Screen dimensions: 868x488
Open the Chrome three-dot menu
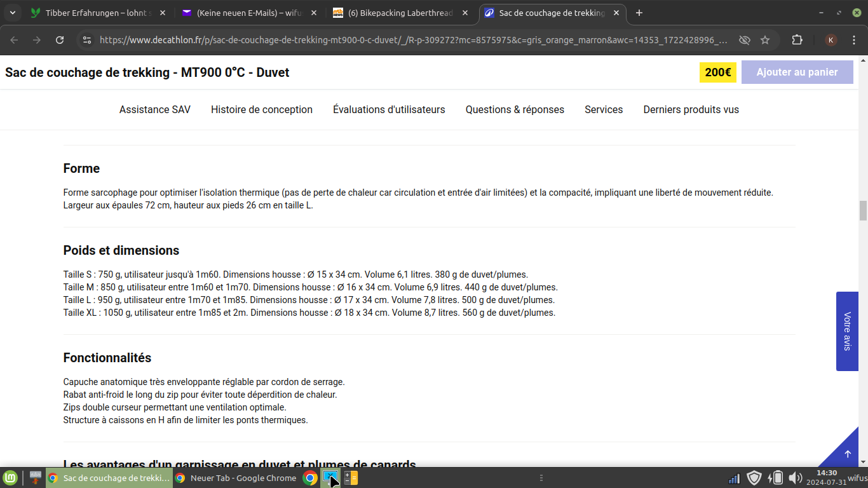point(855,40)
